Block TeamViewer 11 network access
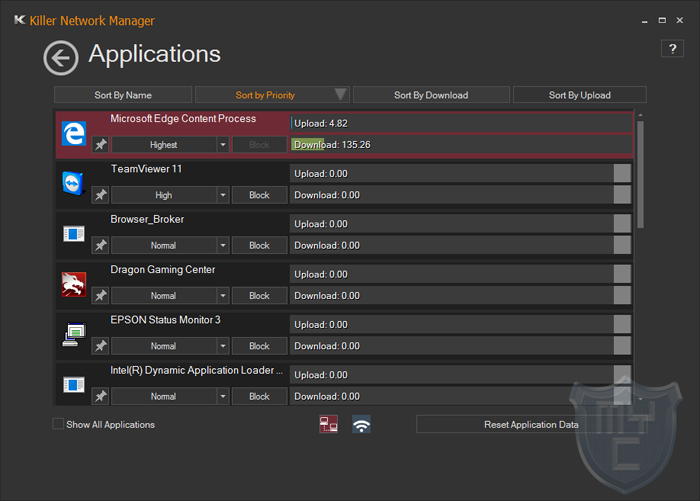Viewport: 700px width, 501px height. point(259,195)
